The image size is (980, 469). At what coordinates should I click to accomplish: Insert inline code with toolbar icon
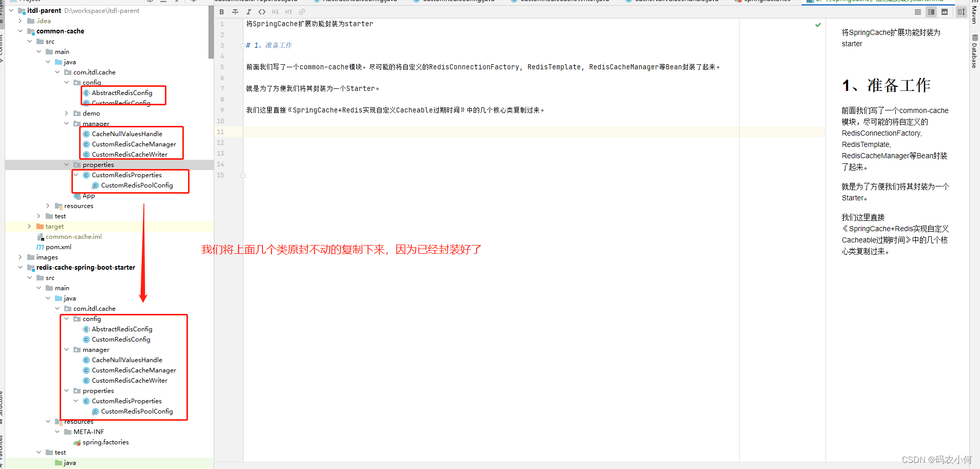pyautogui.click(x=262, y=12)
